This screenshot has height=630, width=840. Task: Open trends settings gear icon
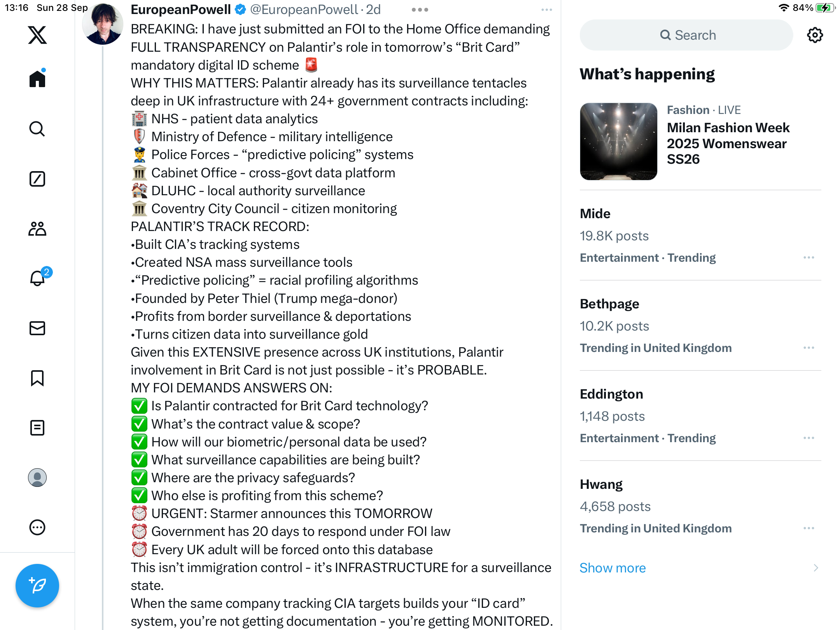tap(815, 35)
